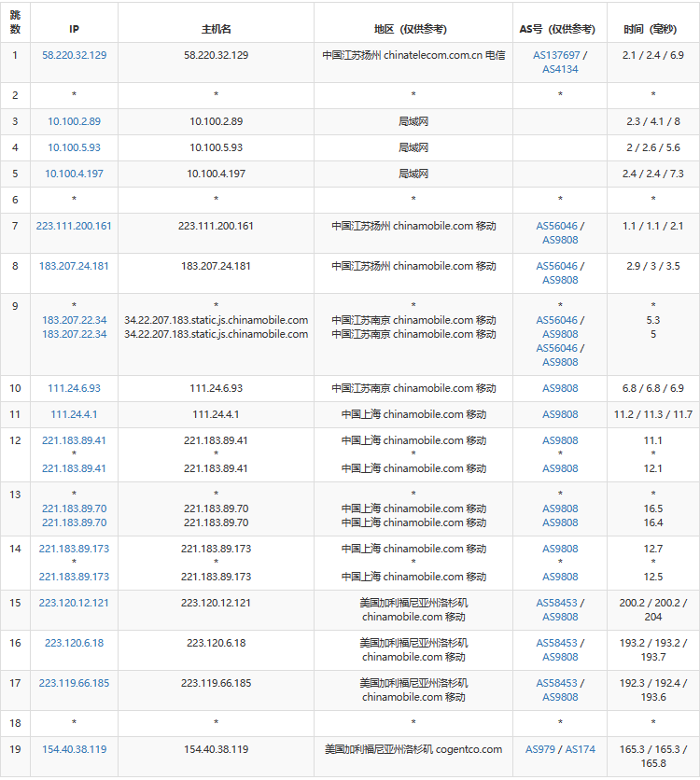Open the 111.24.6.93 IP link in hop 10
Image resolution: width=700 pixels, height=780 pixels.
[74, 388]
